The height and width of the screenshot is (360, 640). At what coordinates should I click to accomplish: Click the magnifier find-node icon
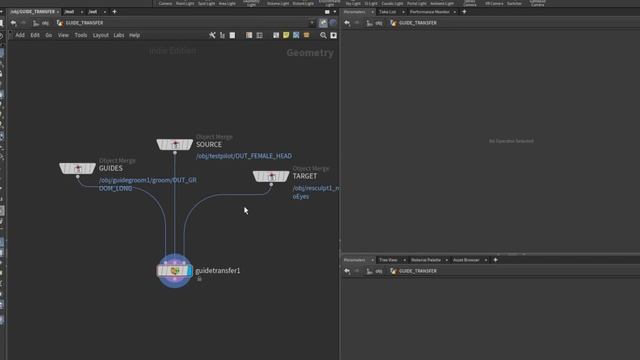coord(323,36)
